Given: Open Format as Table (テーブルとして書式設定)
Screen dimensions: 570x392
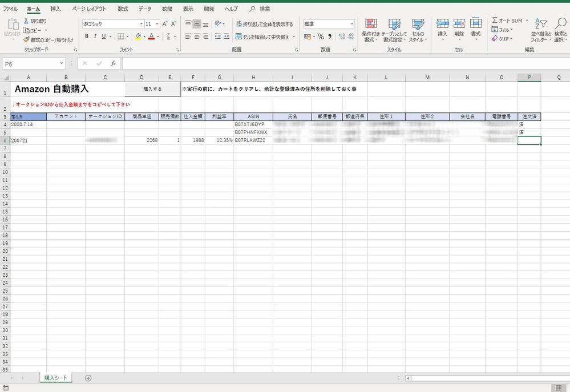Looking at the screenshot, I should click(x=394, y=30).
